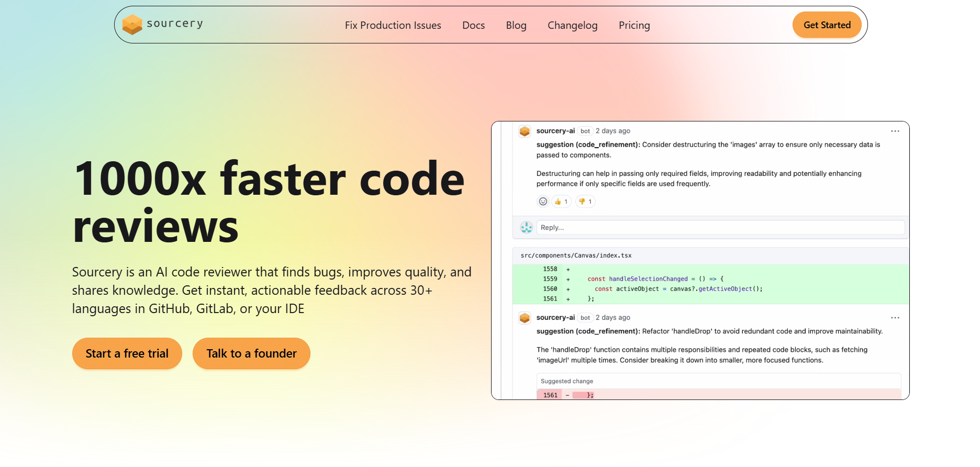This screenshot has width=980, height=467.
Task: Click Talk to a founder button
Action: [x=251, y=353]
